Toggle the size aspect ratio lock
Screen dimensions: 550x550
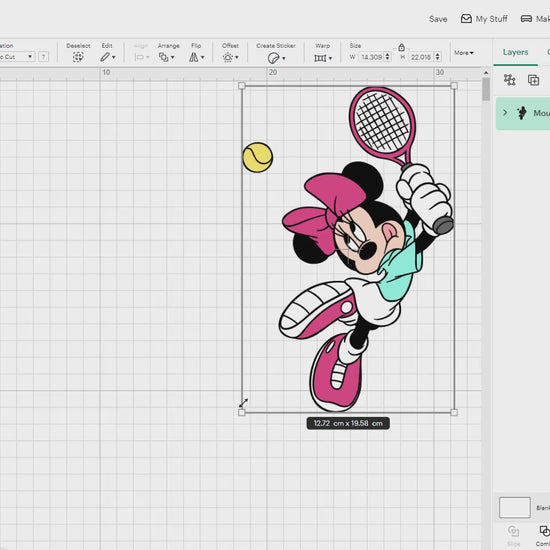402,47
